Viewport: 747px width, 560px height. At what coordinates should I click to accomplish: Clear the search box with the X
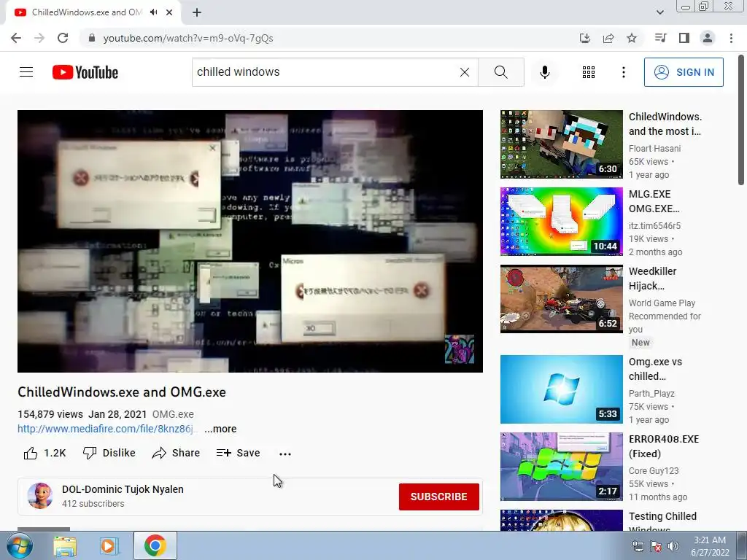click(x=465, y=72)
